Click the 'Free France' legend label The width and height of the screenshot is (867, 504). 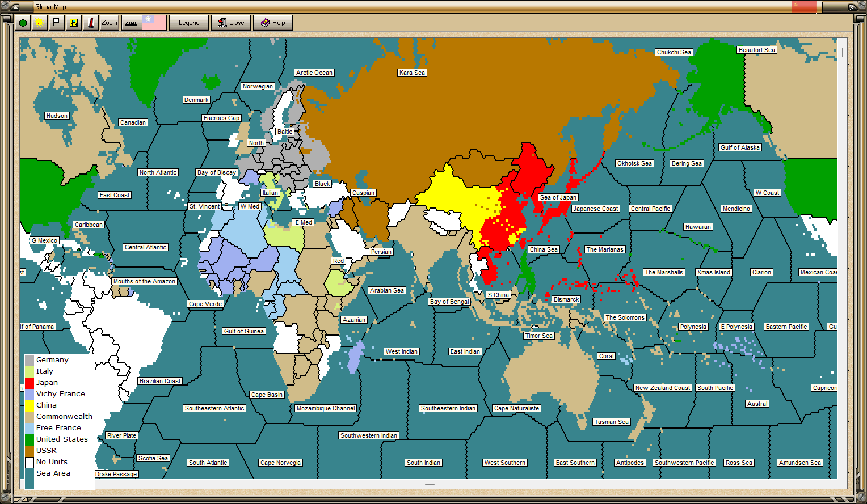click(x=58, y=428)
